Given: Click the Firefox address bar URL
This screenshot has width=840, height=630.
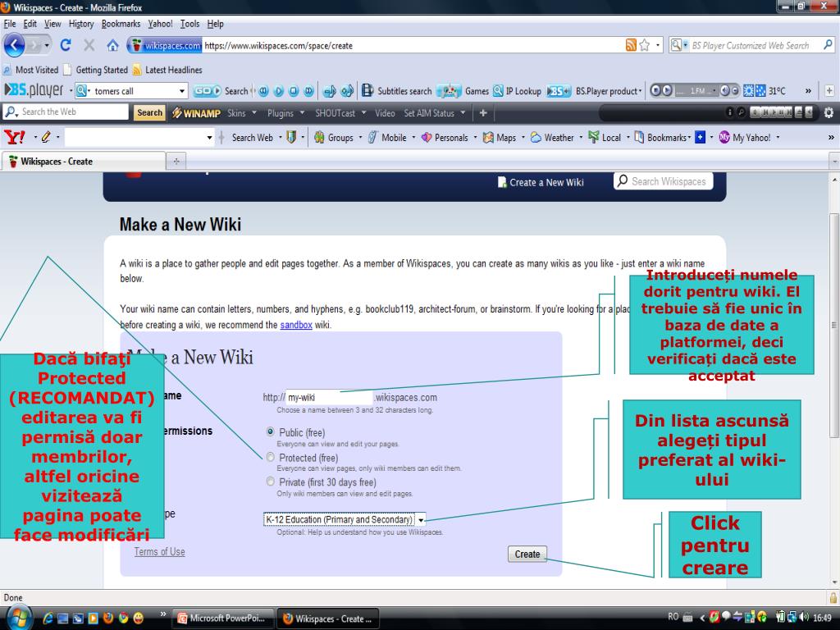Looking at the screenshot, I should pos(413,46).
